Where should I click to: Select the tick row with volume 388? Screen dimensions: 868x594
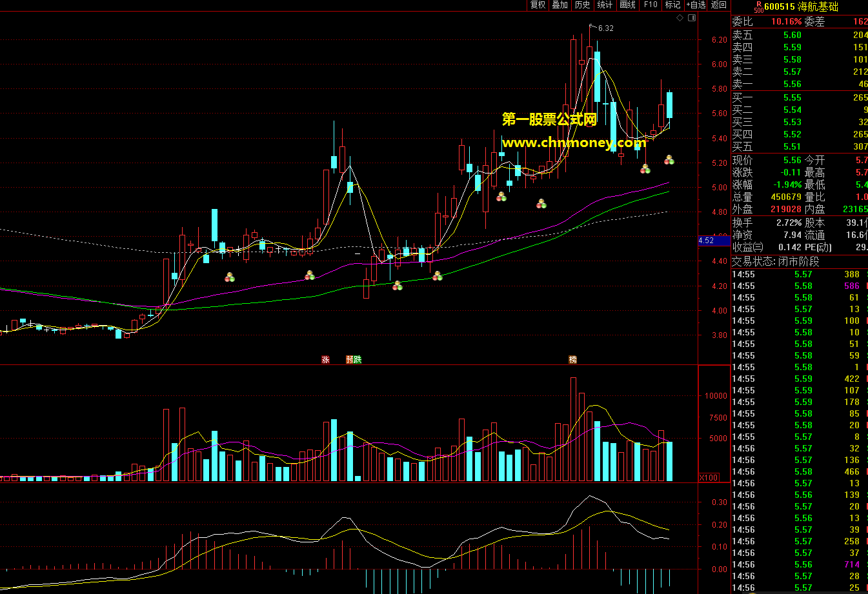[800, 274]
